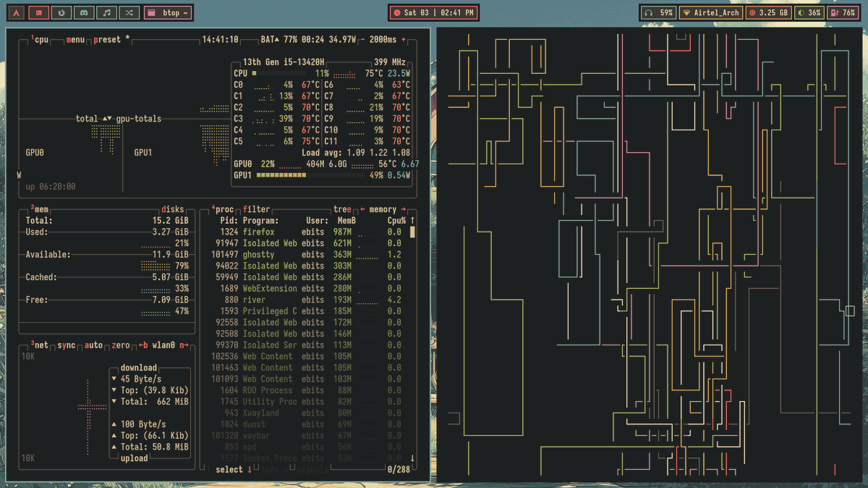Click the 36% brightness module
The width and height of the screenshot is (868, 488).
(809, 12)
